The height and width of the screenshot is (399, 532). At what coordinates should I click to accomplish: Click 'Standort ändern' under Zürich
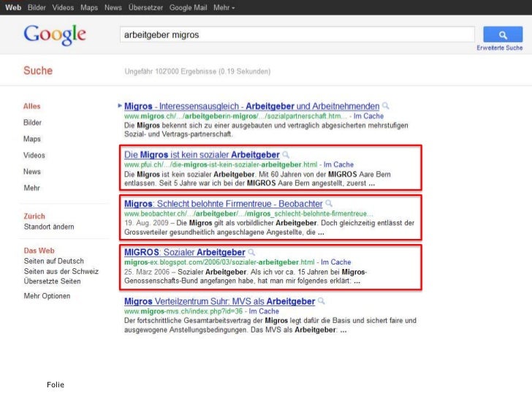tap(49, 227)
